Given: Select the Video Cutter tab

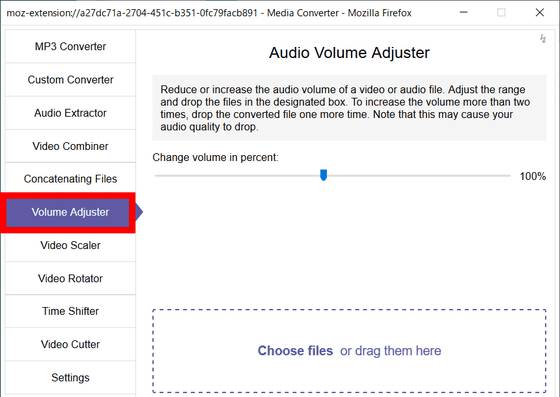Looking at the screenshot, I should 70,344.
